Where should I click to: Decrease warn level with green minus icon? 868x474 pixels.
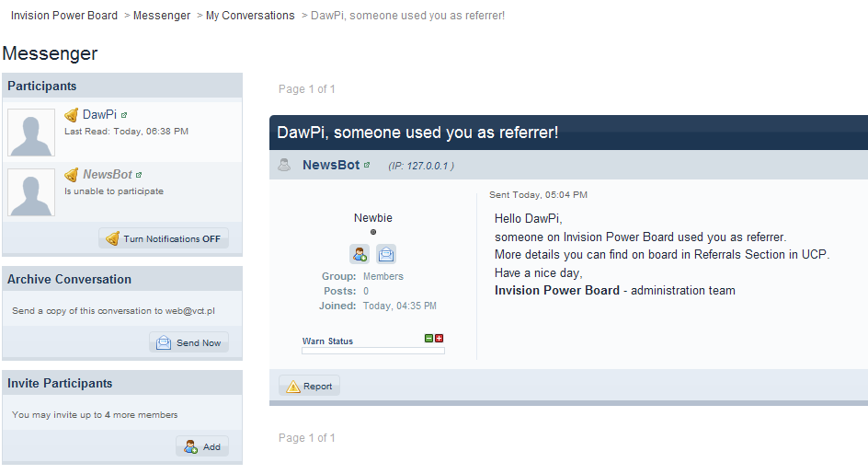click(428, 338)
